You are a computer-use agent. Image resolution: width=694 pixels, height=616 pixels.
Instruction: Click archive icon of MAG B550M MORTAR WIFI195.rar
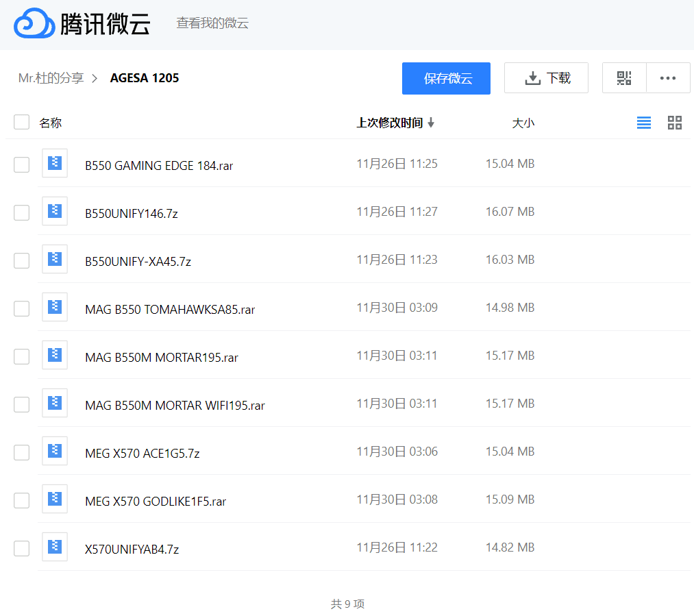(55, 403)
